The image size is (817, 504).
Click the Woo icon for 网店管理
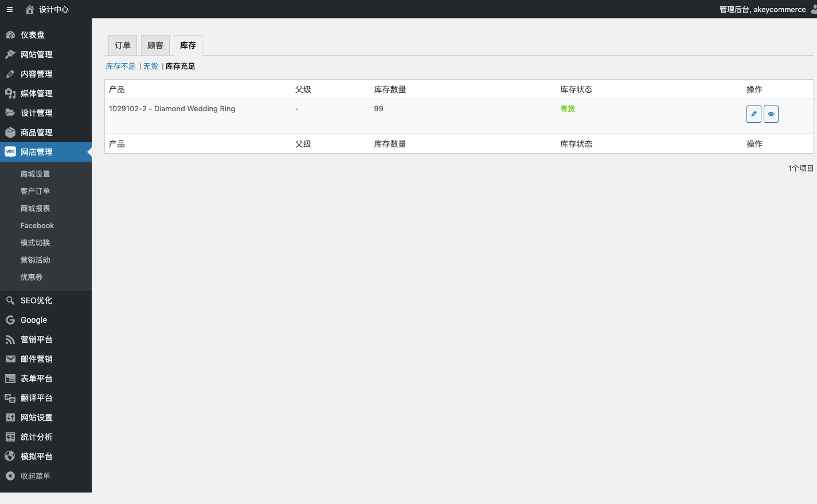coord(10,152)
